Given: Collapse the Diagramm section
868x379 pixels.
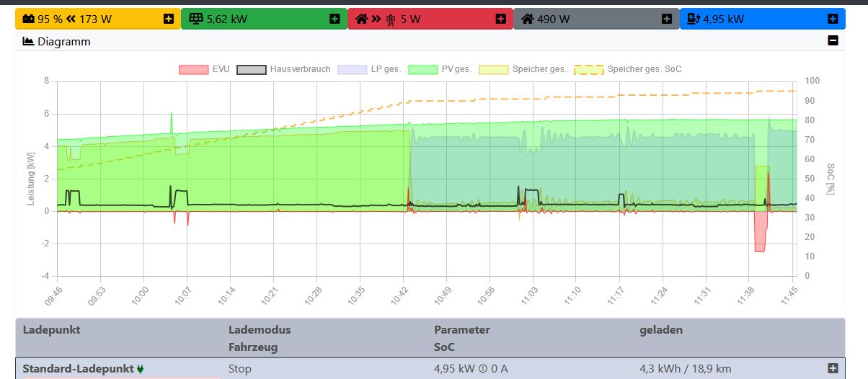Looking at the screenshot, I should pos(833,41).
